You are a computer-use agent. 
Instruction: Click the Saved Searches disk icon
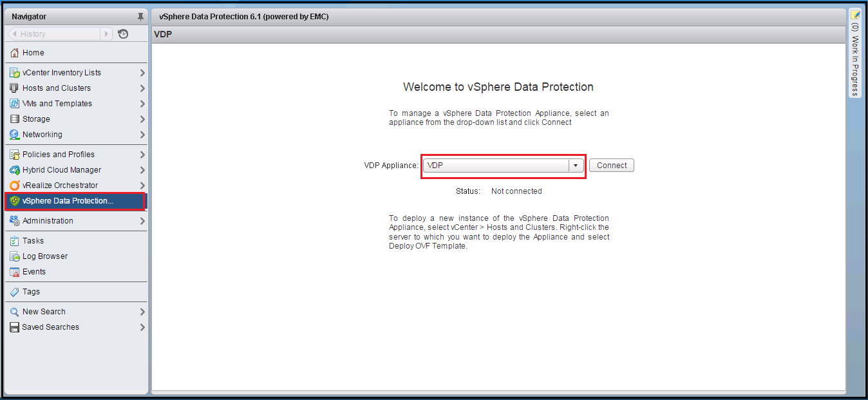pyautogui.click(x=15, y=327)
